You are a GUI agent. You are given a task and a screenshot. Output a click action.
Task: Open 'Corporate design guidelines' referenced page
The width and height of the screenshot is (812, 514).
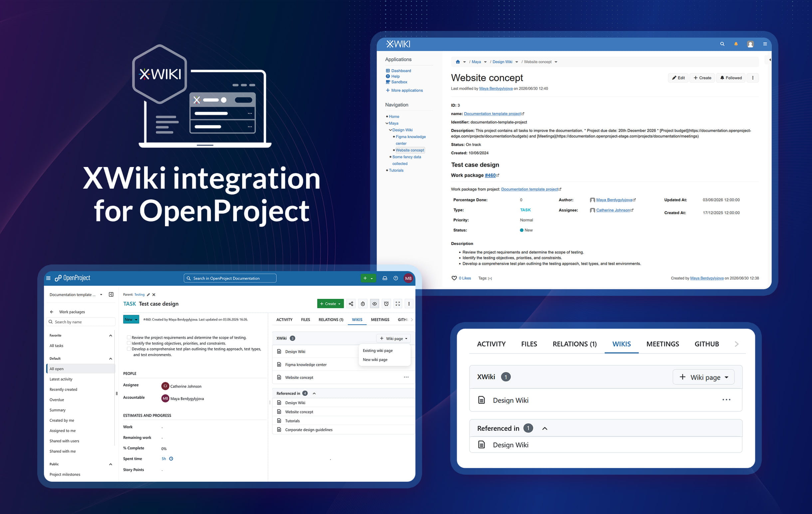pyautogui.click(x=308, y=430)
